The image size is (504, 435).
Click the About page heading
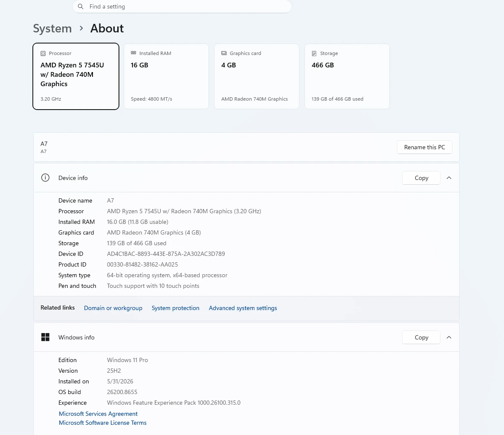pyautogui.click(x=107, y=28)
